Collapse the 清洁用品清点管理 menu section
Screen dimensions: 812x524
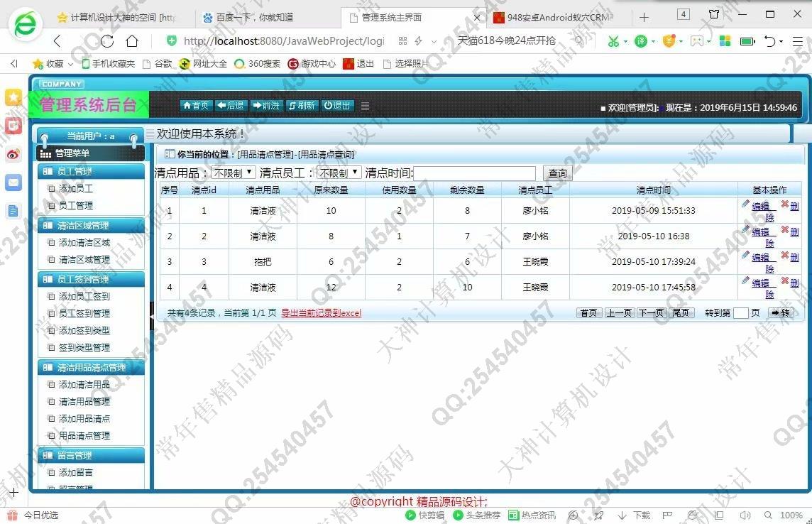click(91, 368)
